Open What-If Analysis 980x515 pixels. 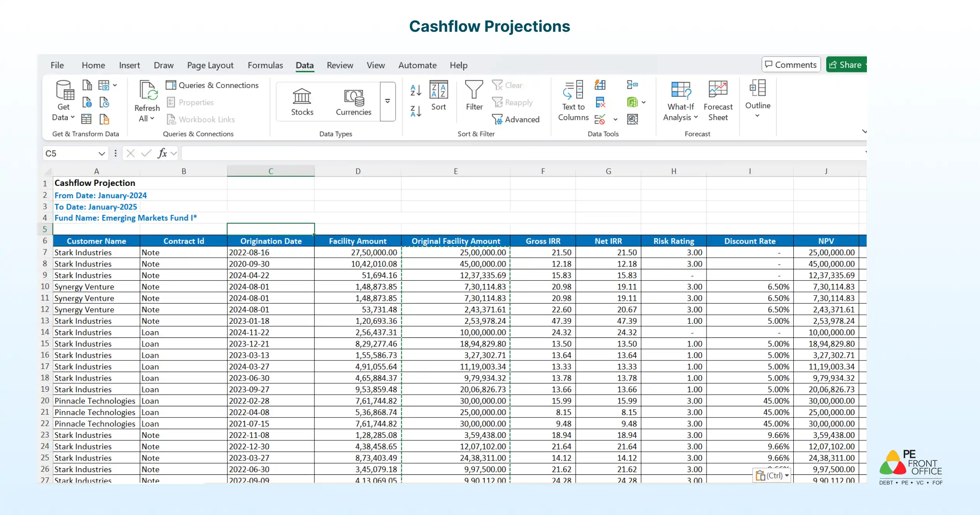point(680,101)
